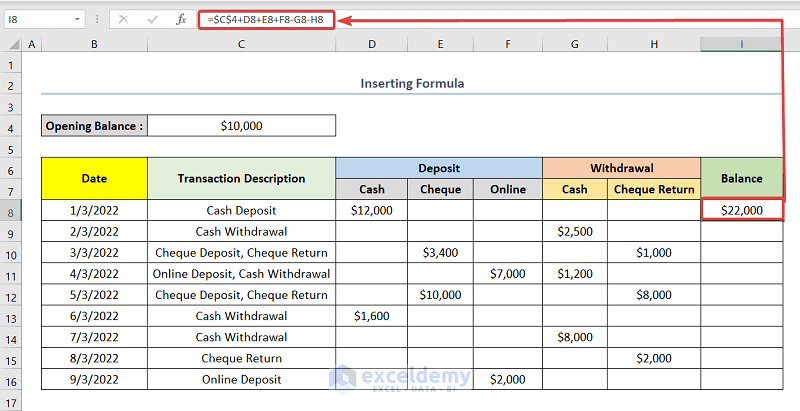800x411 pixels.
Task: Select row 12 header
Action: pyautogui.click(x=11, y=297)
